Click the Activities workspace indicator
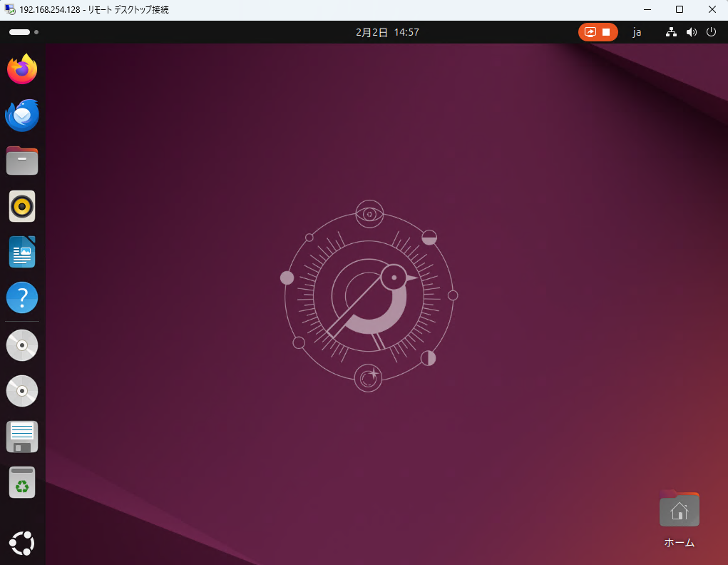This screenshot has width=728, height=565. click(24, 32)
